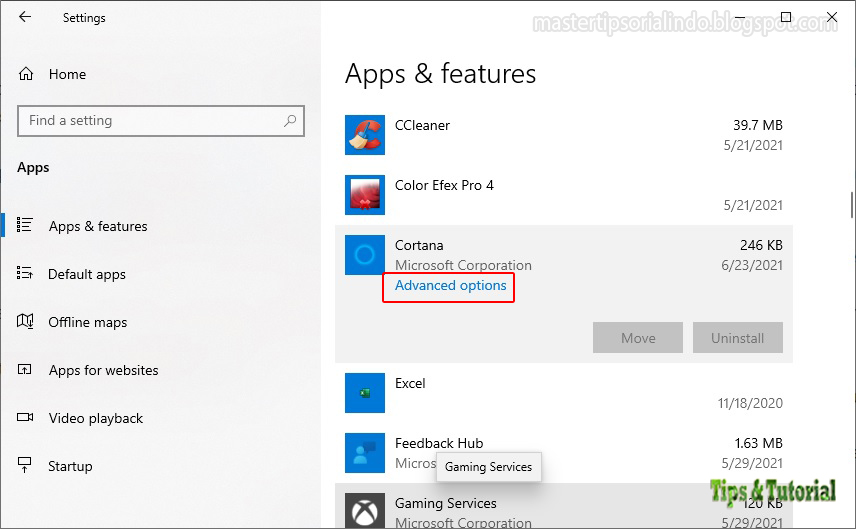The width and height of the screenshot is (856, 529).
Task: Click the search magnifier icon
Action: [x=290, y=121]
